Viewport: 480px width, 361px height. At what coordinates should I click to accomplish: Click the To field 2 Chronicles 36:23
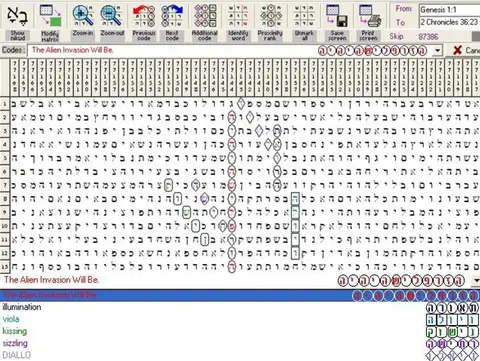point(449,22)
